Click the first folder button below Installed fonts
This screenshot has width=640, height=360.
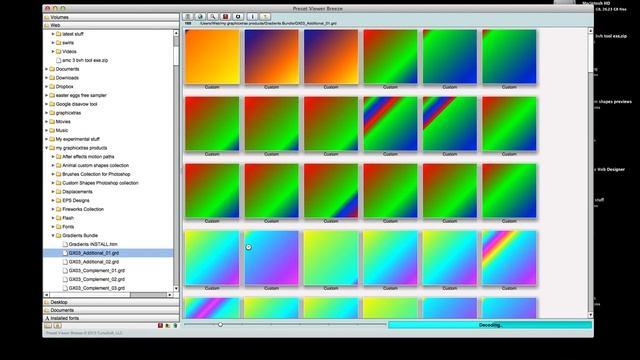click(x=48, y=326)
